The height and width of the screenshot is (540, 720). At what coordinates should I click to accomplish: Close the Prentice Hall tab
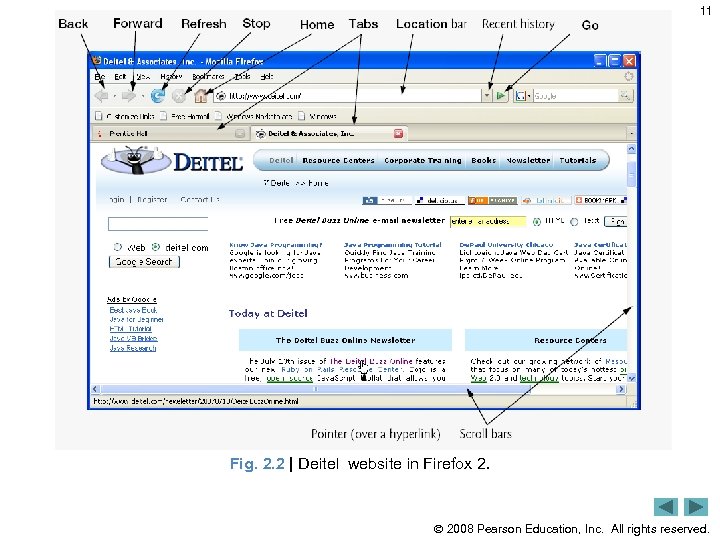[x=240, y=134]
